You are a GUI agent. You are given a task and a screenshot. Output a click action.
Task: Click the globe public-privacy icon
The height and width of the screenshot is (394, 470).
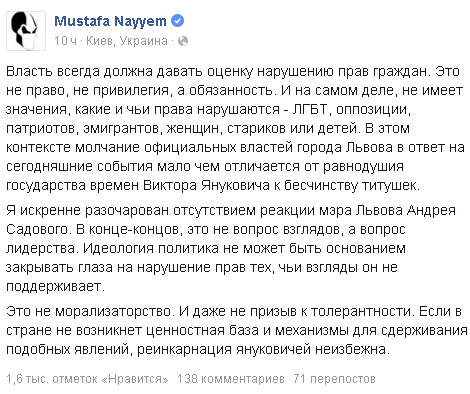tap(183, 41)
